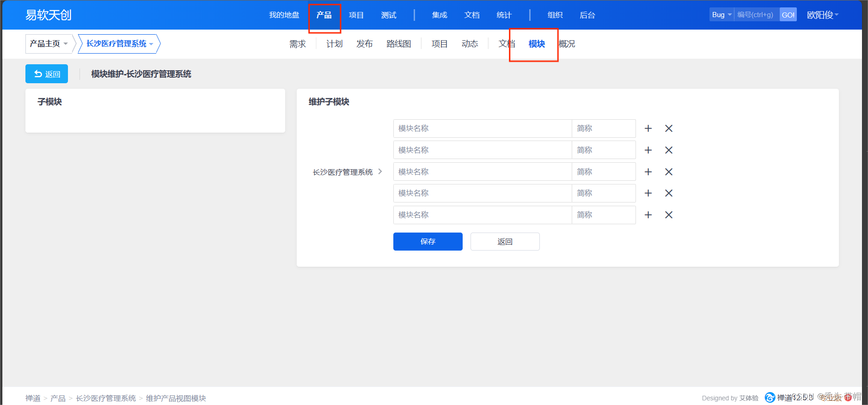Switch to the 发布 tab
The image size is (868, 405).
(x=365, y=44)
